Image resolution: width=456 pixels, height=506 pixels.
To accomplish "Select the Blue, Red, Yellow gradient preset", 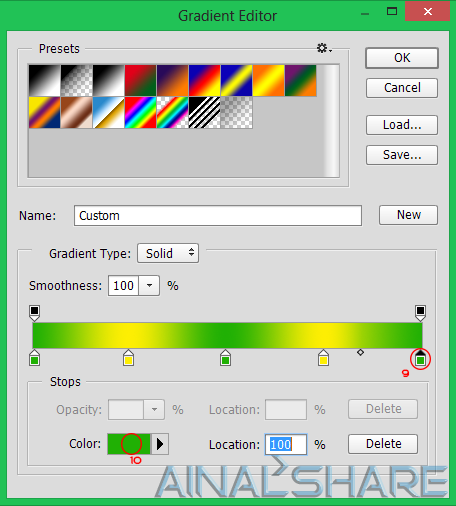I will point(204,81).
